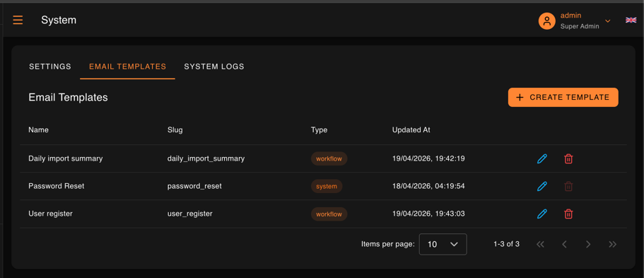Edit the User register template
This screenshot has height=278, width=644.
coord(542,214)
